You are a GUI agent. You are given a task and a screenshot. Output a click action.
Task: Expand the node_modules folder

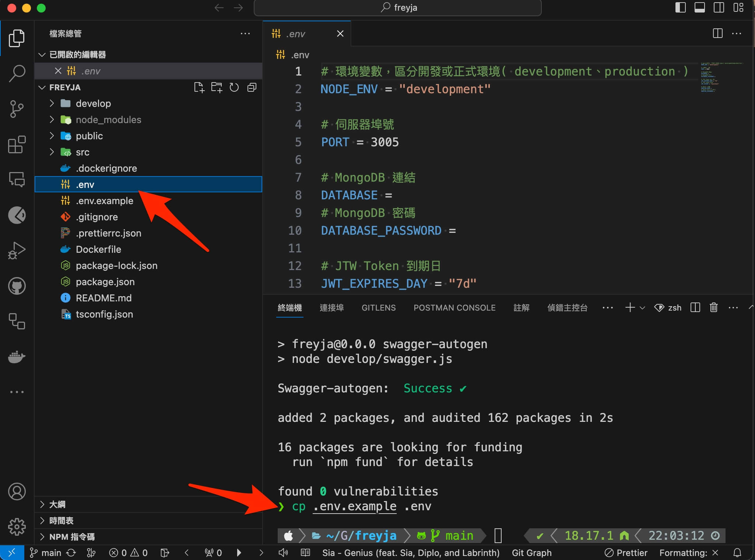click(52, 119)
